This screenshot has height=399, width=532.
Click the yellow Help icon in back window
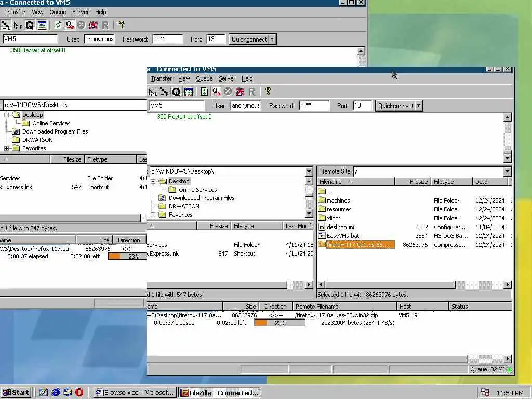122,25
